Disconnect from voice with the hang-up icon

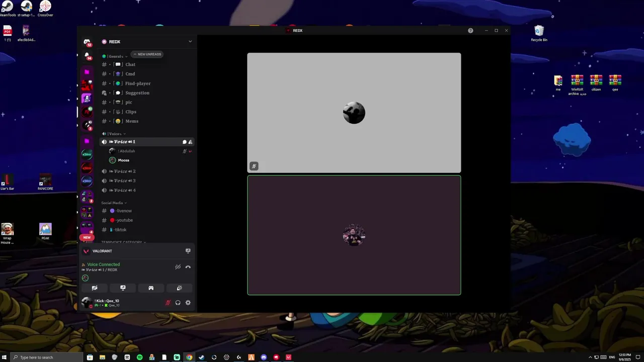tap(188, 267)
